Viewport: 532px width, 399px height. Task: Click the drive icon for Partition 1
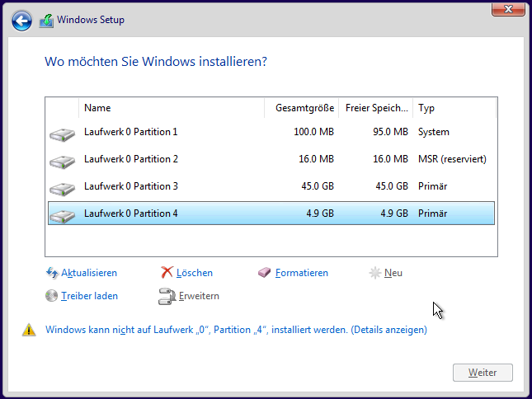(x=62, y=134)
